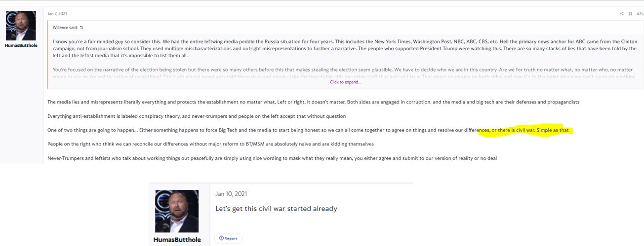Click the 'Let's get this civil war started already' text
Viewport: 644px width, 246px height.
(276, 209)
